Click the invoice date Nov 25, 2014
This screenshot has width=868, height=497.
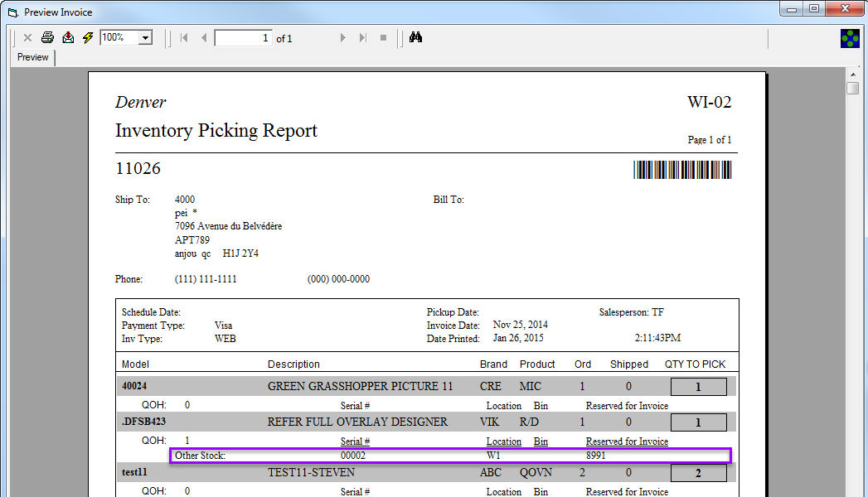tap(521, 325)
